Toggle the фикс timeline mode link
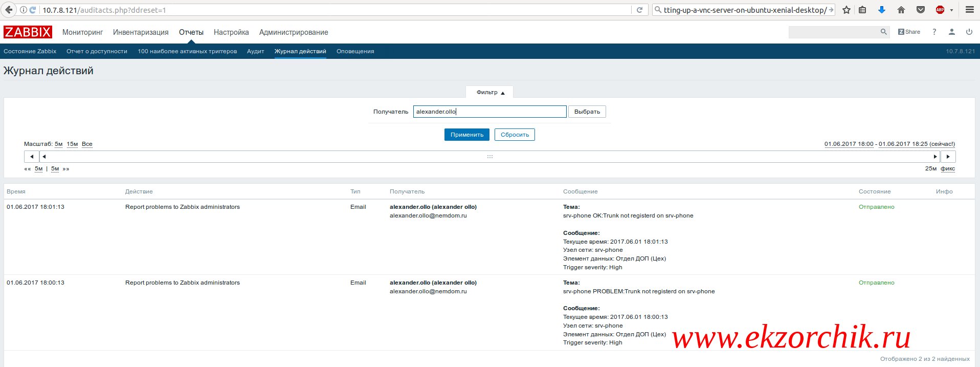Screen dimensions: 980x367 tap(947, 168)
